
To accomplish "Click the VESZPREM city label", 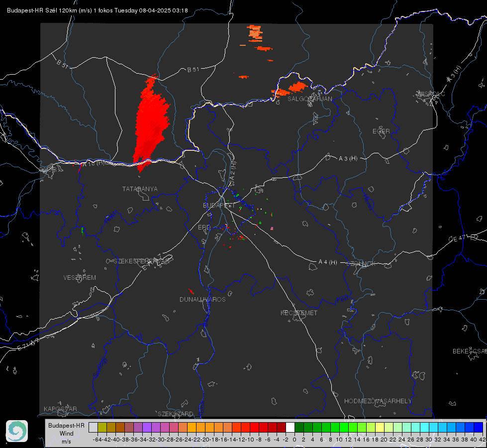I will tap(80, 278).
